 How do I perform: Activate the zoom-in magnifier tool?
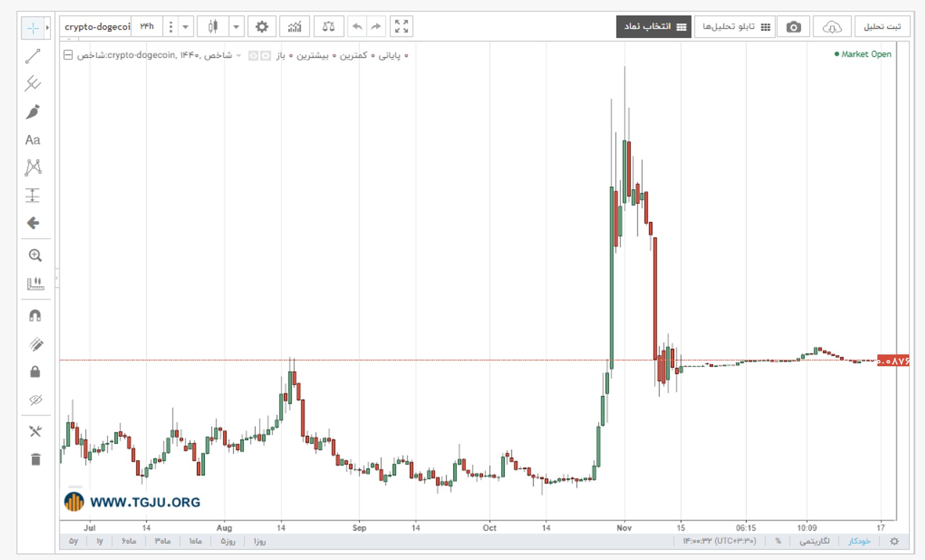35,255
